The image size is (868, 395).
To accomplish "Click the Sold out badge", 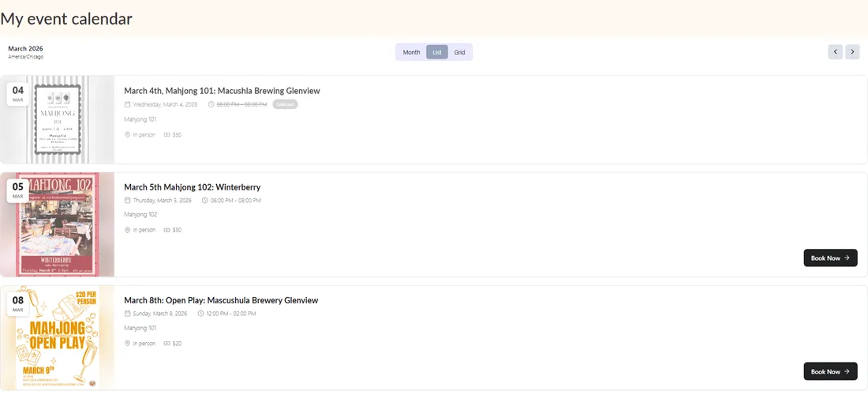I will (x=285, y=104).
